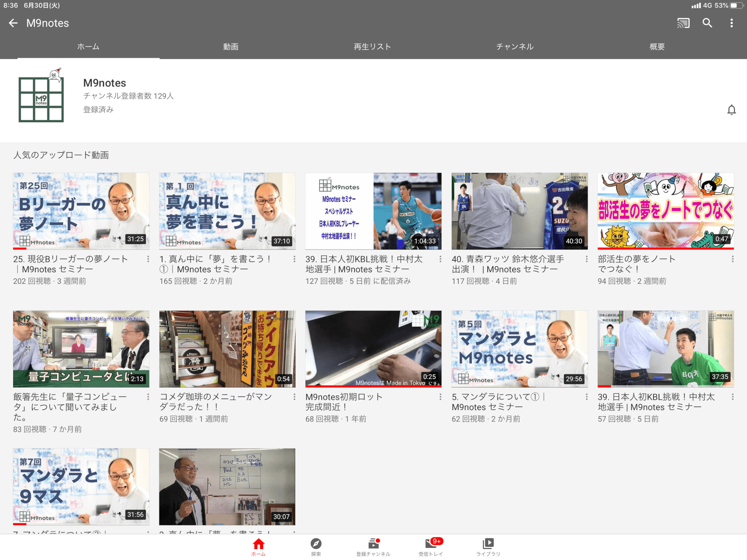Image resolution: width=747 pixels, height=560 pixels.
Task: Open options menu for M9notes初期ロット video
Action: (440, 397)
